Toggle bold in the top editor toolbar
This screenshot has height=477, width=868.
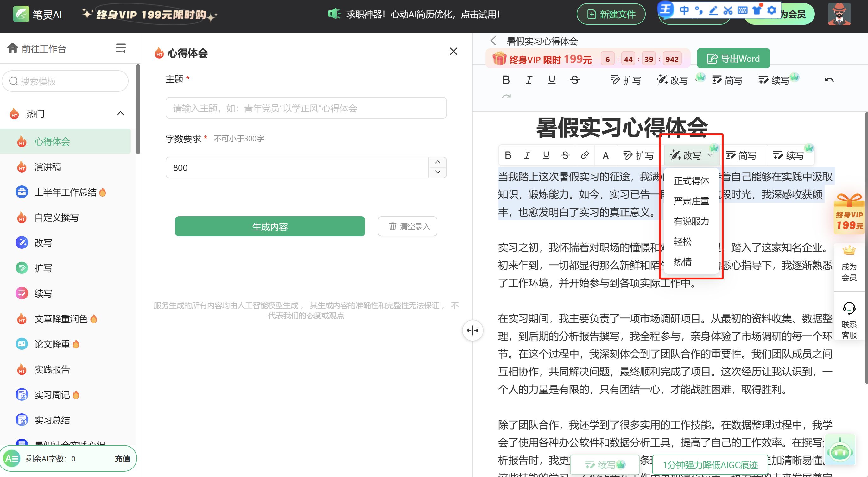(x=506, y=80)
